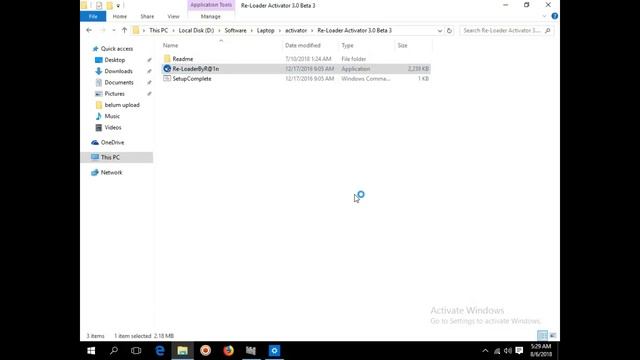640x360 pixels.
Task: Click This PC in the address bar
Action: tap(158, 31)
